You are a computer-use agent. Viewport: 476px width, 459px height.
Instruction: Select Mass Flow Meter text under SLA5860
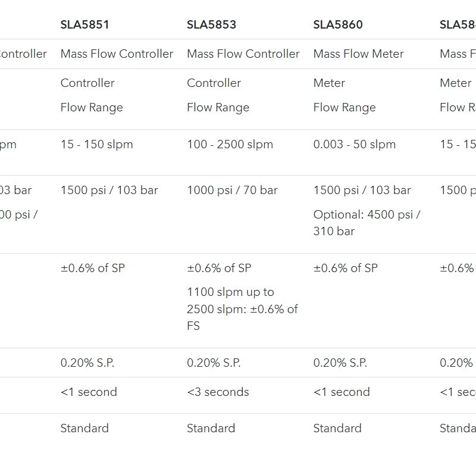point(358,54)
